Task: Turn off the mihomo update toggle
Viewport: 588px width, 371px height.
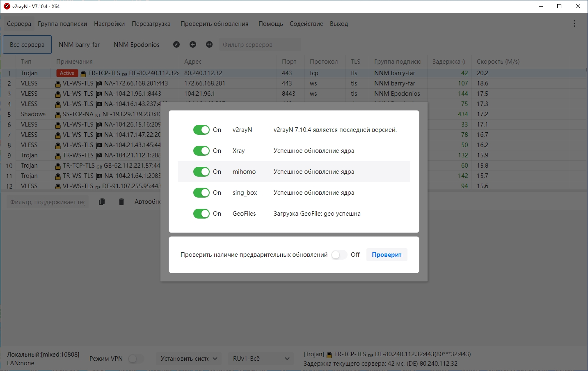Action: point(201,172)
